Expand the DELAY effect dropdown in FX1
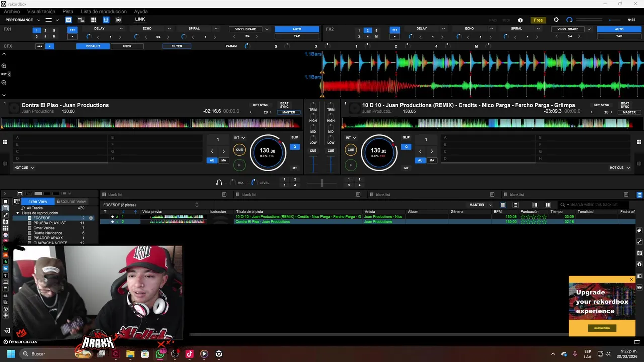Screen dimensions: 644x362 [121, 29]
